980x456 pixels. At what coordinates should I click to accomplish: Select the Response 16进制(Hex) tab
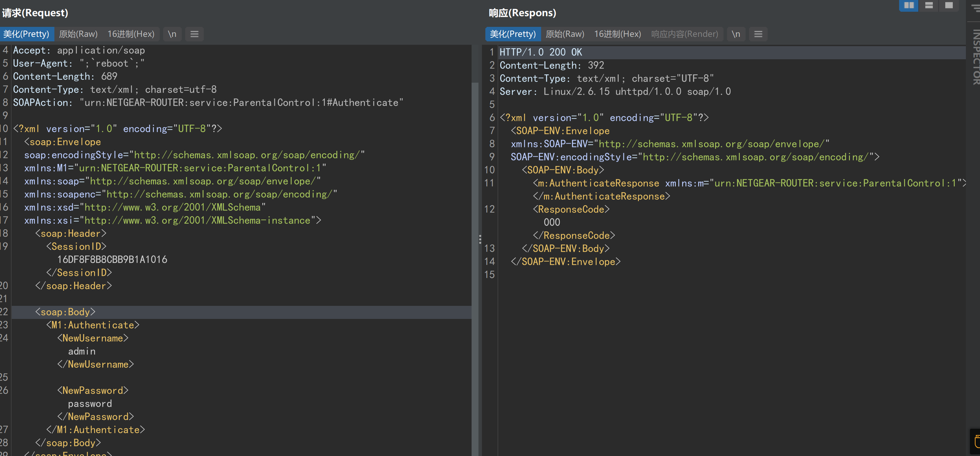coord(618,34)
